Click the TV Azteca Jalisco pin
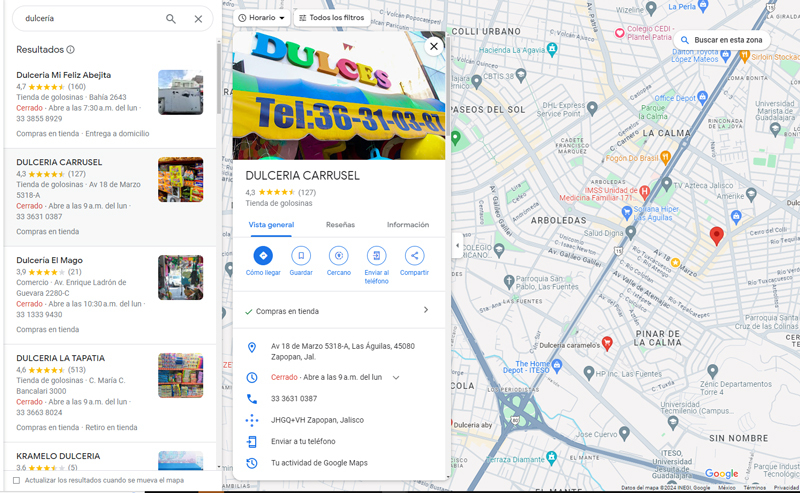 666,183
